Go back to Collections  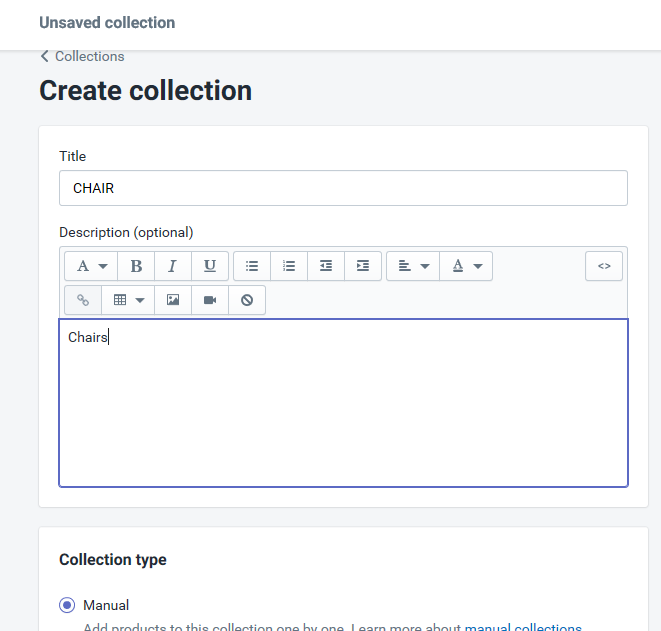(82, 57)
